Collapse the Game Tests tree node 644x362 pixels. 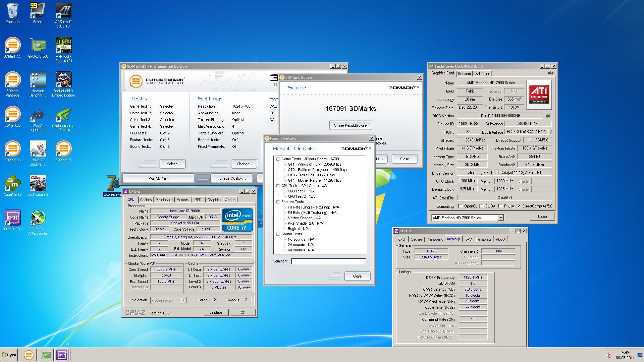coord(278,159)
